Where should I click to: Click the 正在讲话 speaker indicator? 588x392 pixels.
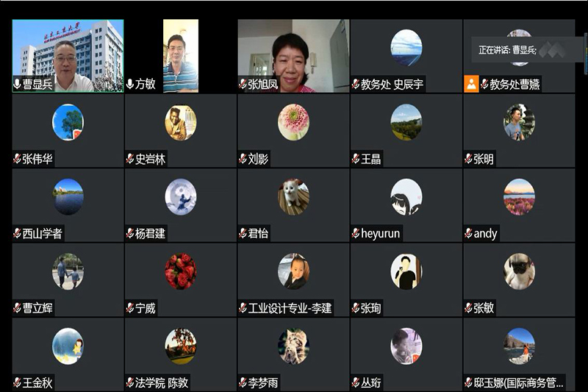click(x=527, y=49)
